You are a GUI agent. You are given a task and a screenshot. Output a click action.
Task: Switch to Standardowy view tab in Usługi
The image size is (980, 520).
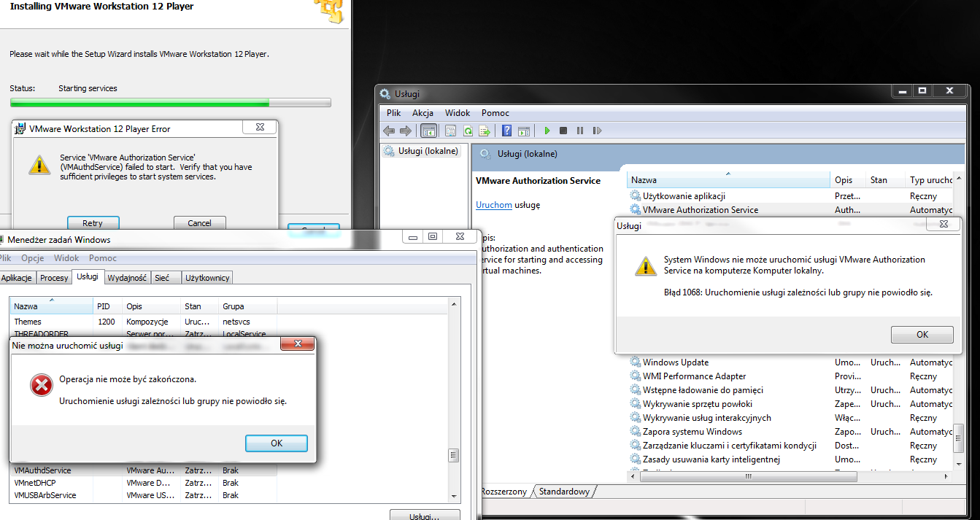tap(564, 492)
